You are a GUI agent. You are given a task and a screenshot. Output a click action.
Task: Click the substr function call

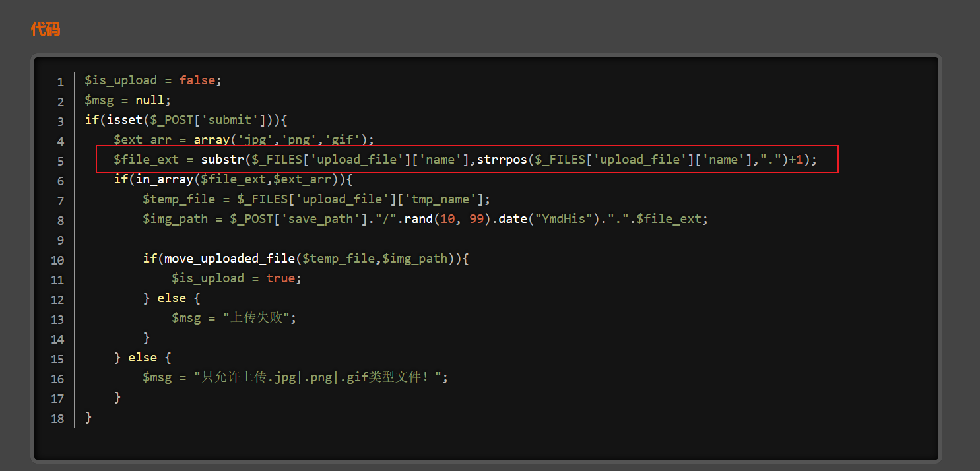pyautogui.click(x=508, y=160)
